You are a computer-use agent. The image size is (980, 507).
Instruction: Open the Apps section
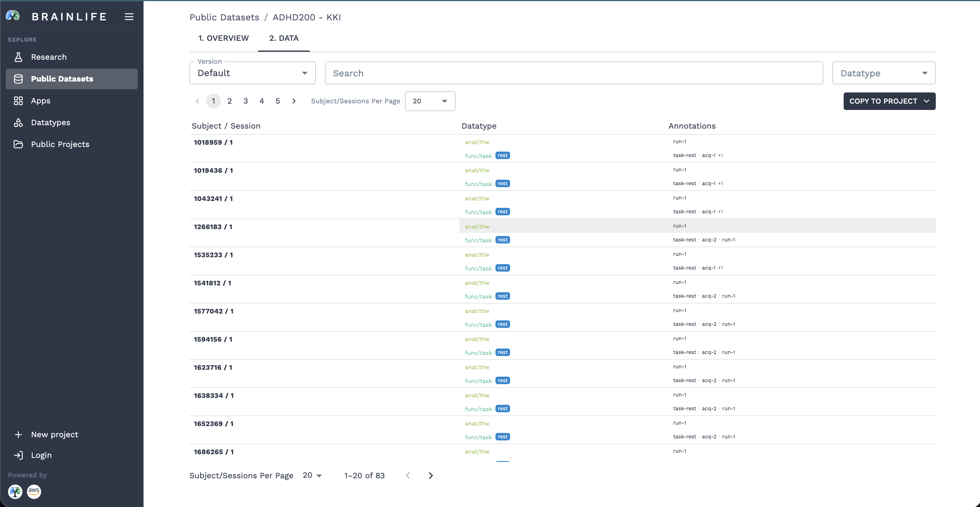point(71,101)
